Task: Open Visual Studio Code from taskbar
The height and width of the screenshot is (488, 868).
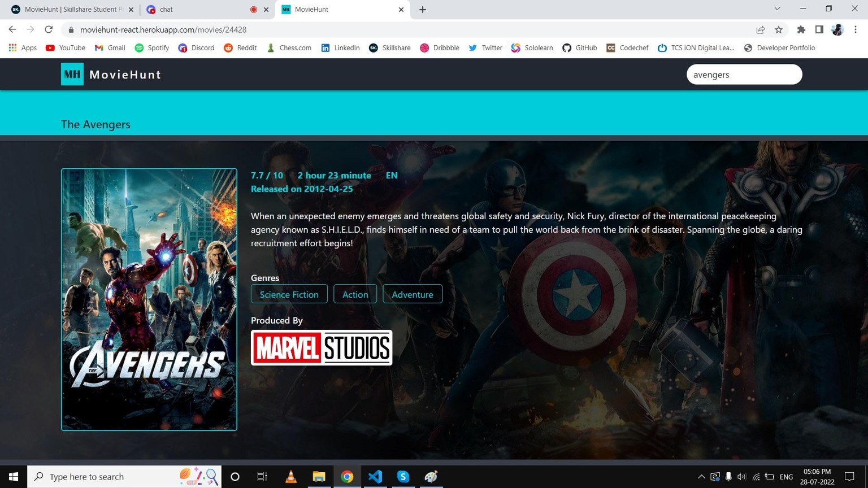Action: pos(375,477)
